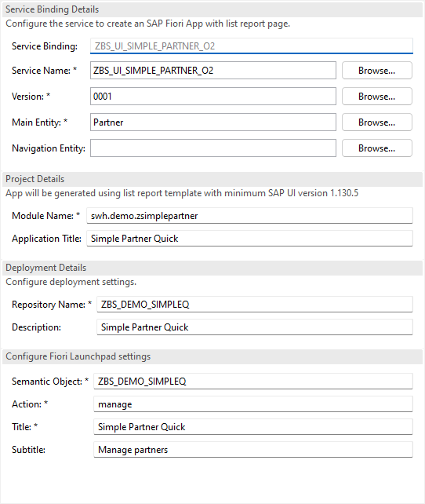Edit the Action field containing manage
The image size is (425, 504).
(x=253, y=404)
